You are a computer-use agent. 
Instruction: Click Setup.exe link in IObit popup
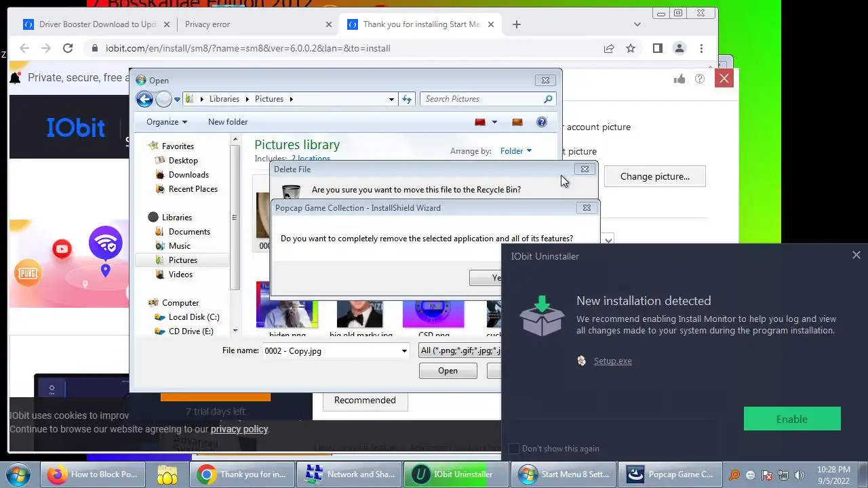pos(613,361)
